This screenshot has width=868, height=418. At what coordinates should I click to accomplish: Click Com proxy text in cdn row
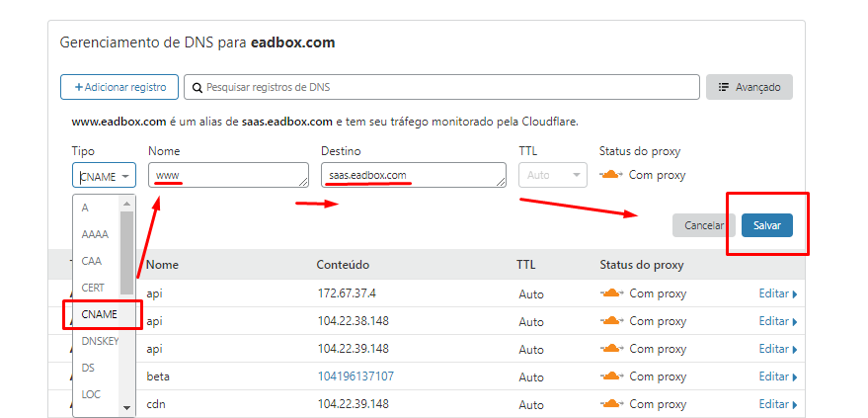tap(658, 404)
